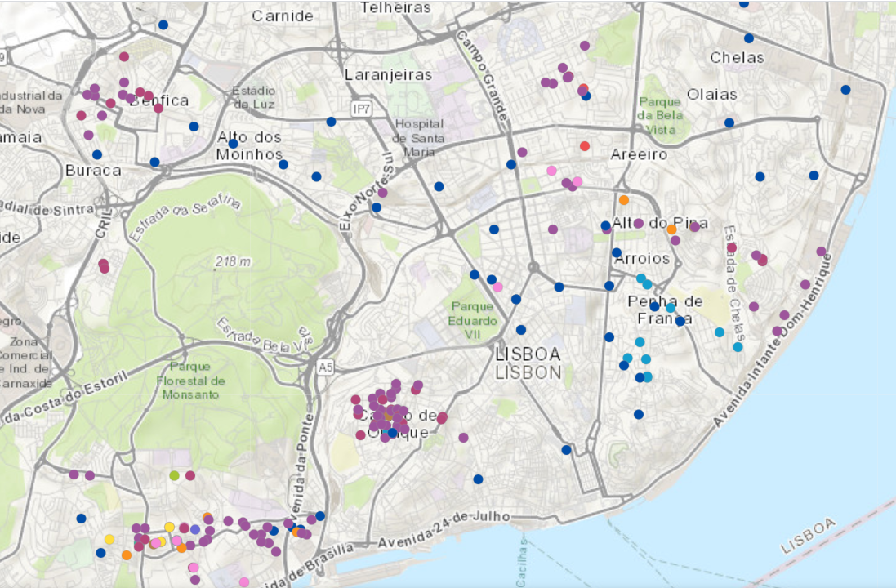Click the orange marker above Alto do Pina
Viewport: 896px width, 588px height.
(624, 200)
